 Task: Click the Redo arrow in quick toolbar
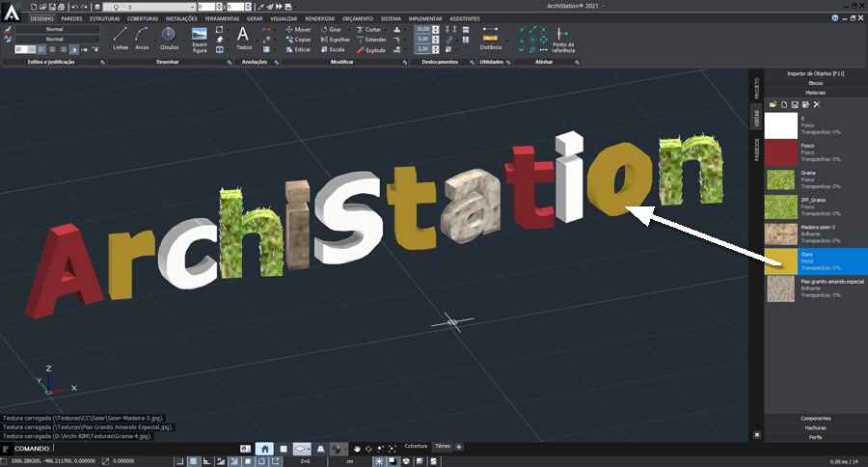(84, 7)
